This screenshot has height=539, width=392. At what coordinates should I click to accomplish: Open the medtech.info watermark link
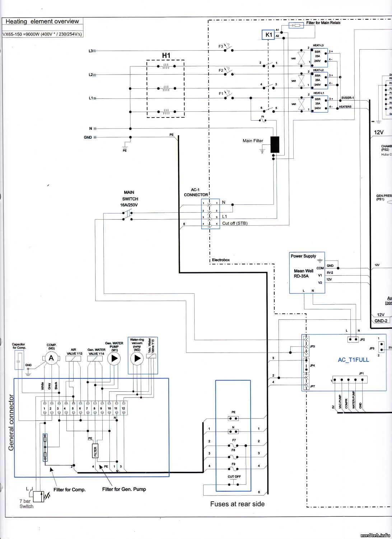point(375,535)
